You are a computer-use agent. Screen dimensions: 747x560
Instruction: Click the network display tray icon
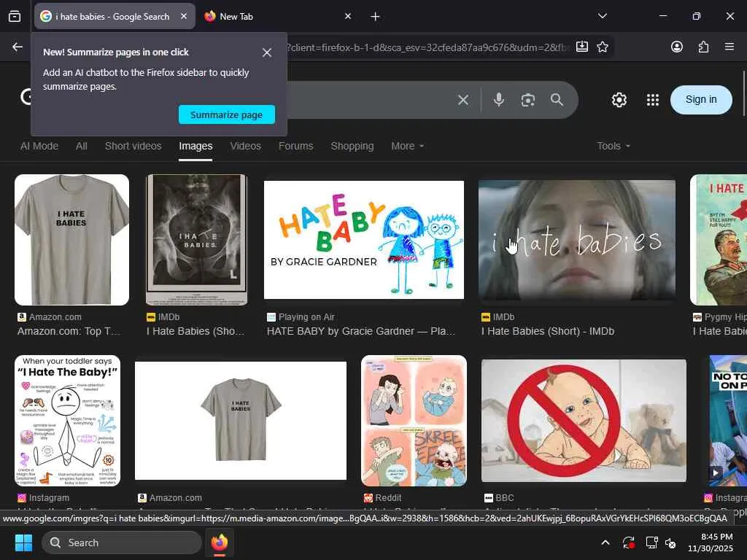point(651,542)
